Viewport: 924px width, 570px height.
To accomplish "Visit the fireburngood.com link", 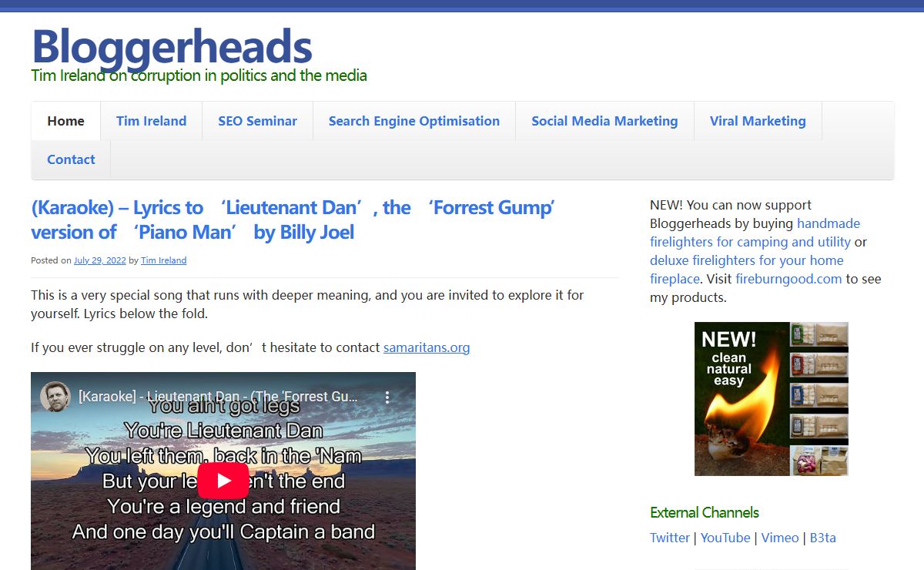I will [x=788, y=279].
